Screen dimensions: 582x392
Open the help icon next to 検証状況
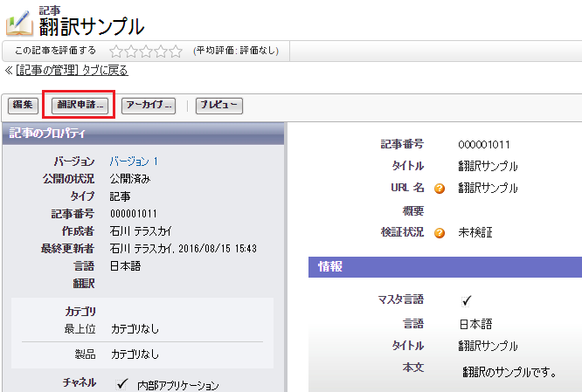point(440,233)
